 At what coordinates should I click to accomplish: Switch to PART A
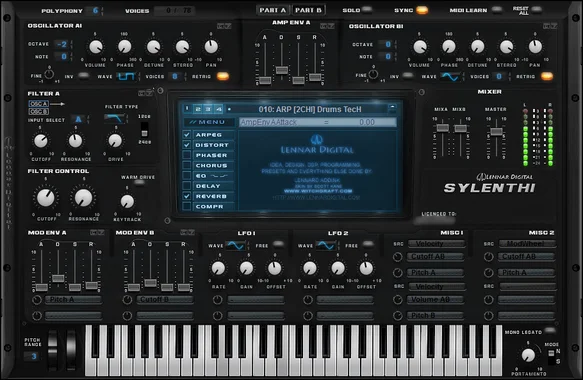[x=273, y=10]
